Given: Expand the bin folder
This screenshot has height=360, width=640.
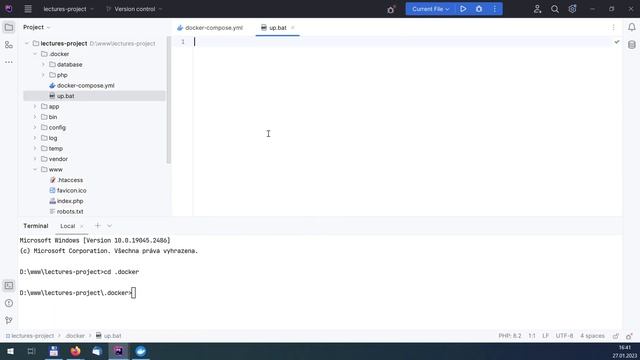Looking at the screenshot, I should pyautogui.click(x=35, y=117).
